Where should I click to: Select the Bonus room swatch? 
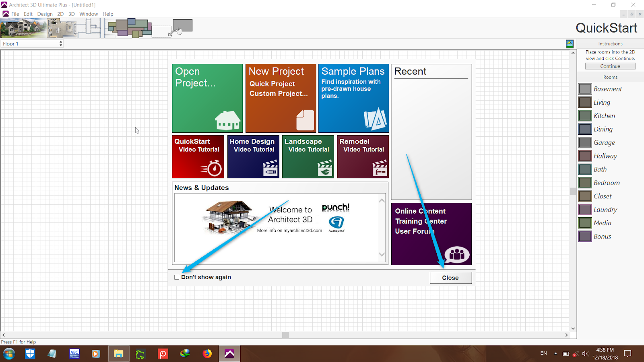[585, 237]
